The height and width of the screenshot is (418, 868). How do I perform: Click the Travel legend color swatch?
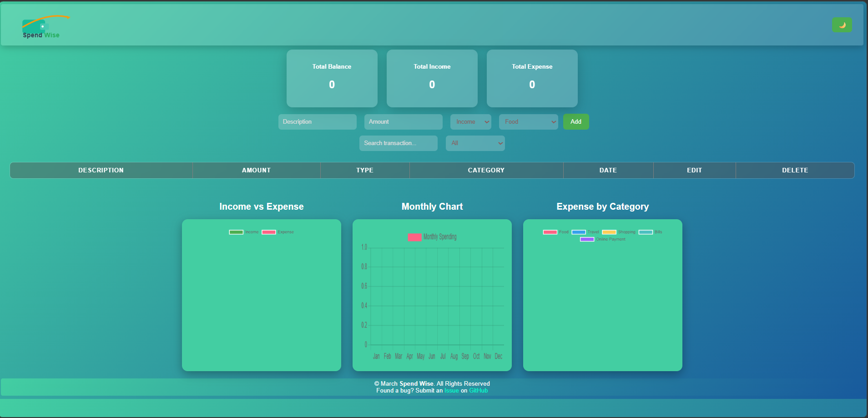(x=579, y=232)
